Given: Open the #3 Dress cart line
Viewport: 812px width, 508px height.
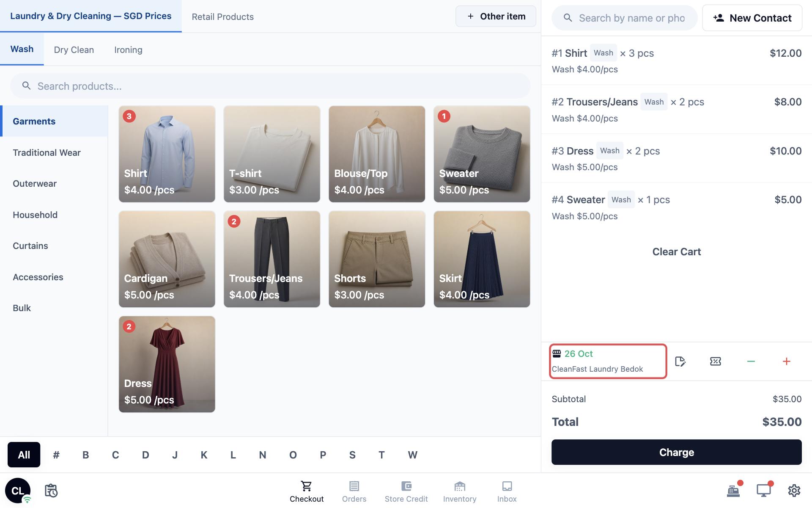Looking at the screenshot, I should (677, 158).
